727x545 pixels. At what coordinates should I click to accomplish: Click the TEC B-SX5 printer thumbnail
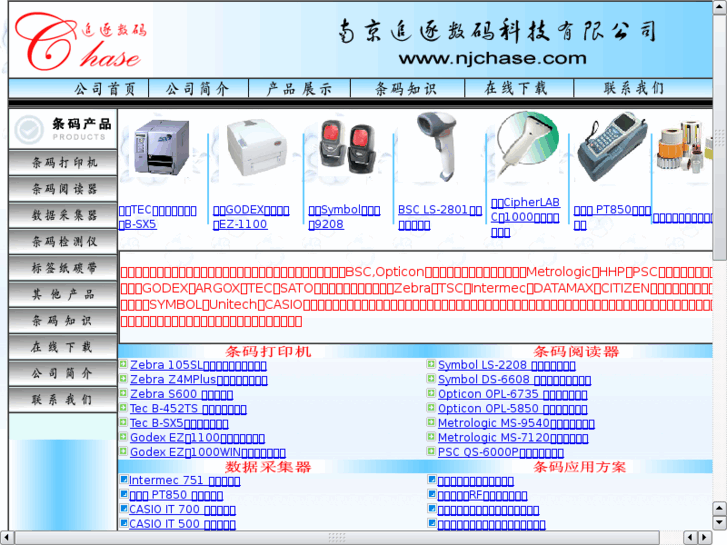pos(161,148)
